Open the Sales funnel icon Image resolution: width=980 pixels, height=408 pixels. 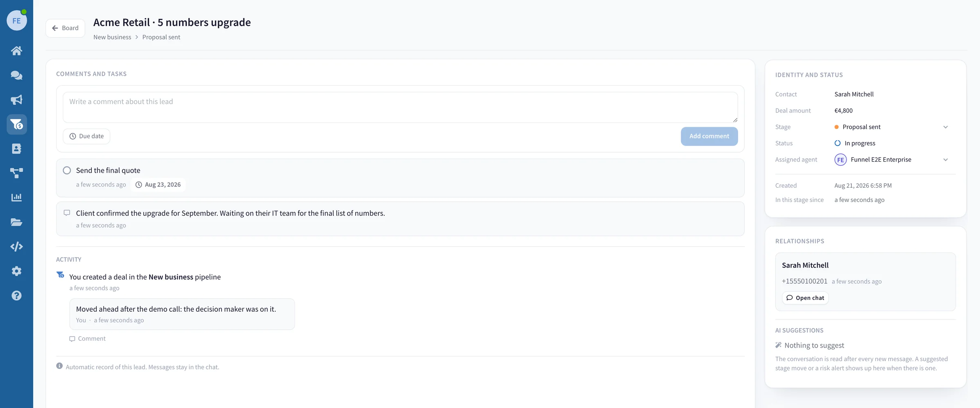(x=17, y=124)
